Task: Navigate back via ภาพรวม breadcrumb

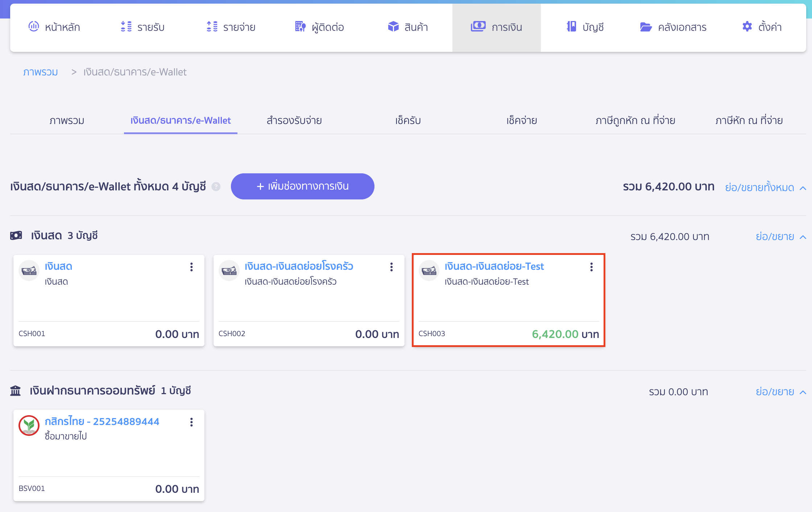Action: click(40, 72)
